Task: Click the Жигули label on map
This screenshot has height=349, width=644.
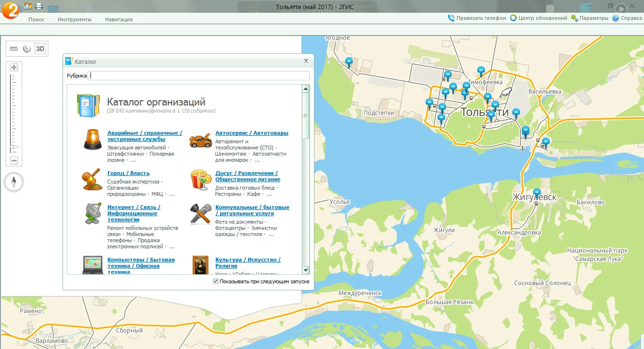Action: [444, 230]
